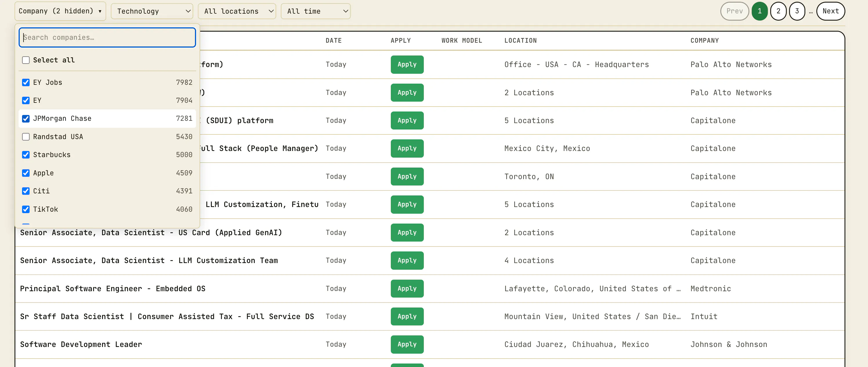Click the Lafayette, Colorado location text
The image size is (868, 367).
click(x=592, y=289)
